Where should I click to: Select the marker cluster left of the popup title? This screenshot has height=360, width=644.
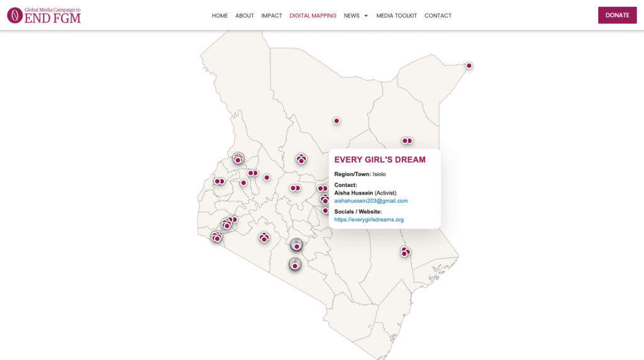[x=301, y=159]
